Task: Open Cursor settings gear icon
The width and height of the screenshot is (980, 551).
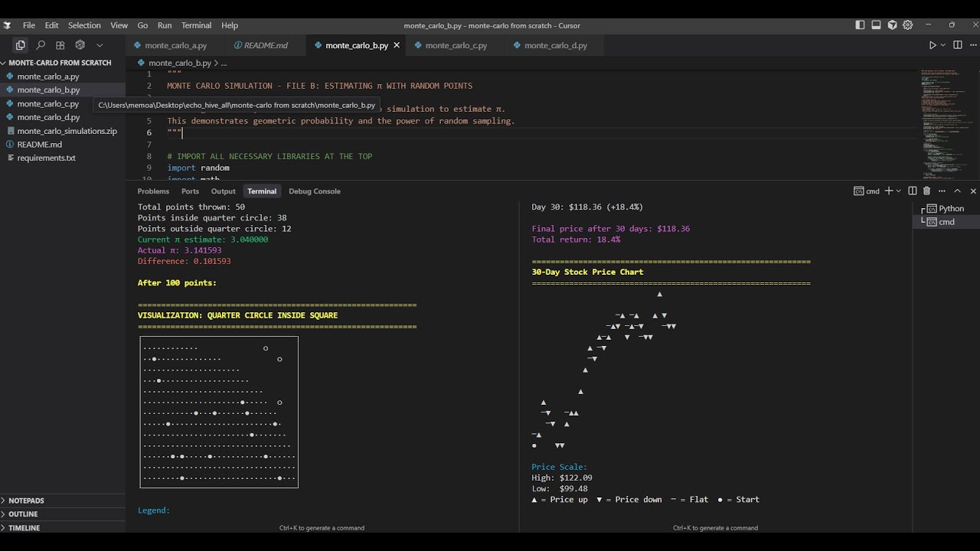Action: [x=907, y=25]
